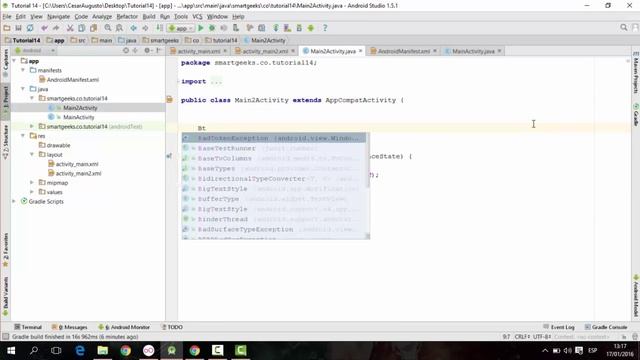Click the Copy toolbar icon
640x360 pixels.
(82, 28)
